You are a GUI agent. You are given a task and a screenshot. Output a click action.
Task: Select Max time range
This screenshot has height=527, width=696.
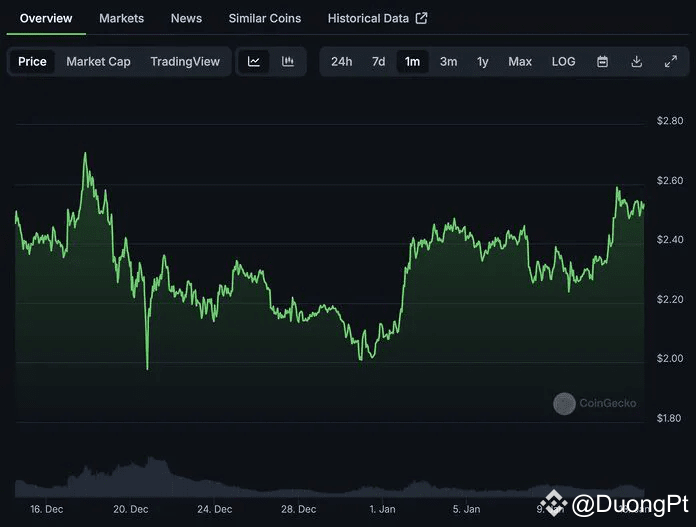(520, 62)
